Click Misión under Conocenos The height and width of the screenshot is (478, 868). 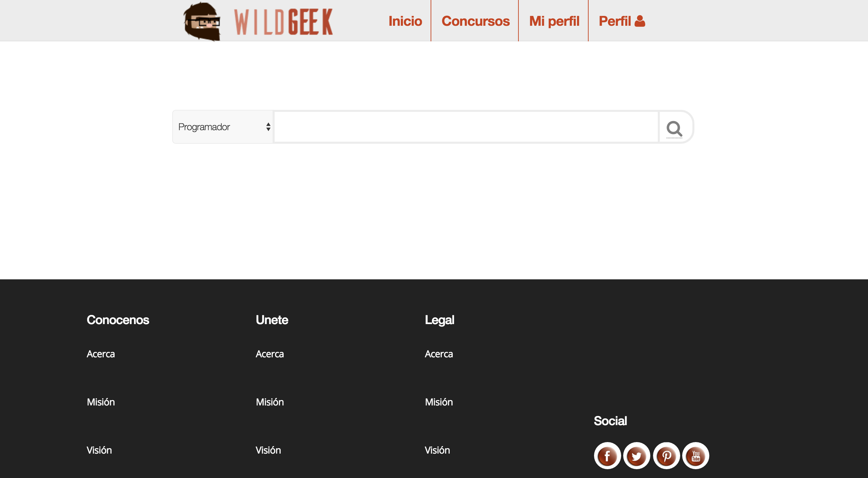coord(101,402)
